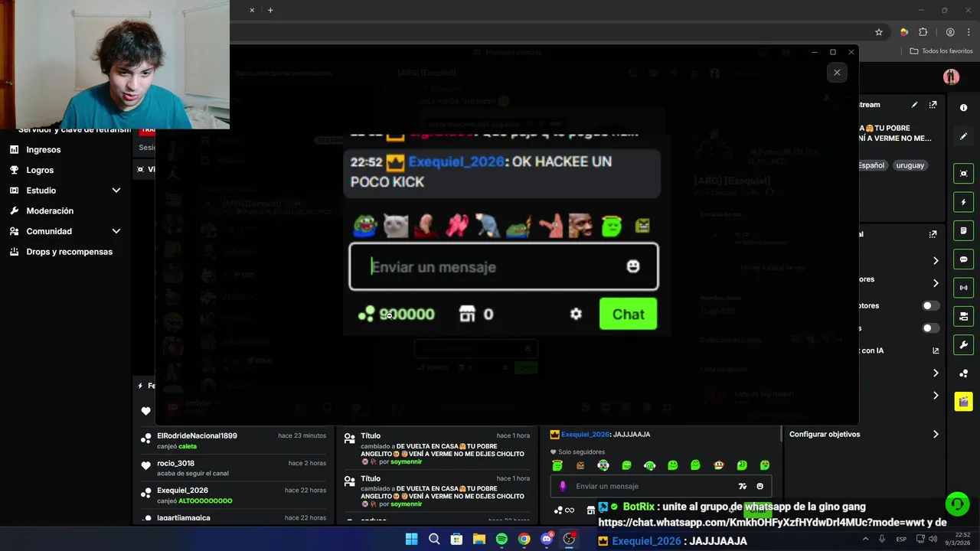Click the yellow clapperboard clip icon
980x551 pixels.
964,402
